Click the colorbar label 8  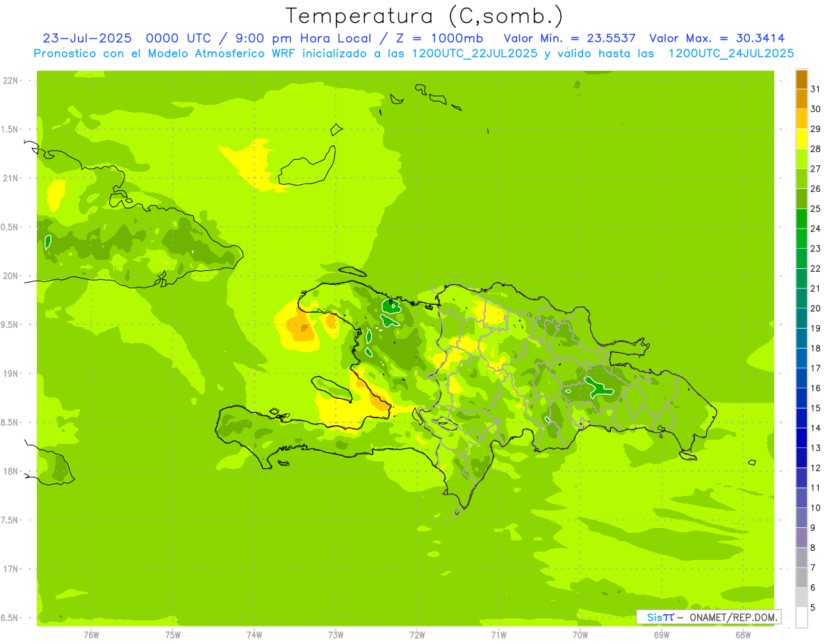click(x=812, y=548)
